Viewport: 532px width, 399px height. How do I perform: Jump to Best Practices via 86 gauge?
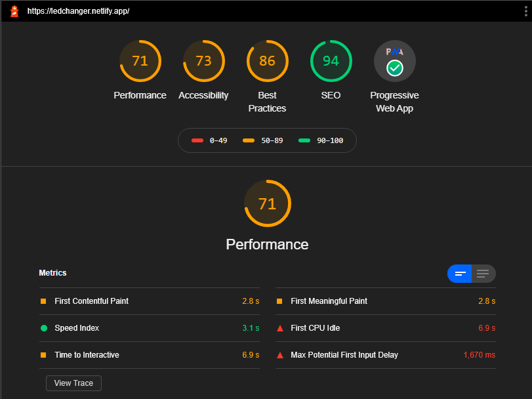click(x=268, y=61)
